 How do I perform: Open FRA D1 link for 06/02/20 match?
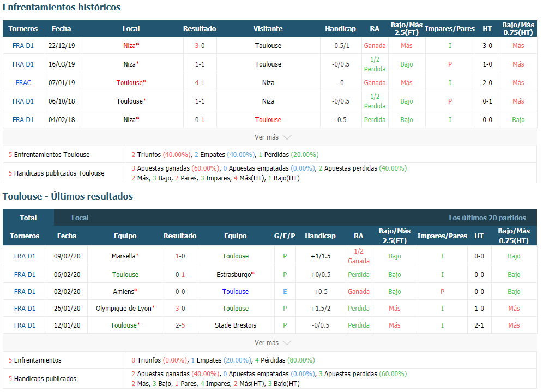pos(25,274)
